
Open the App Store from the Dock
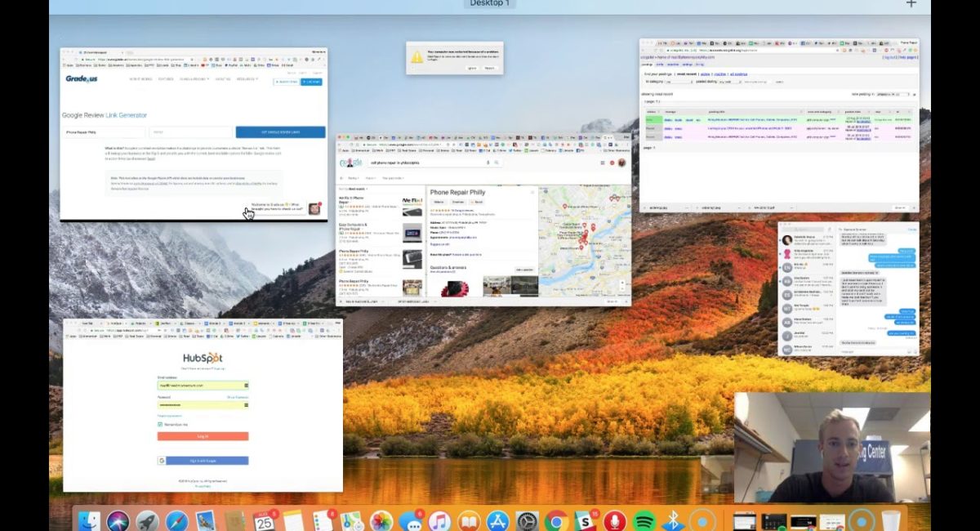point(497,520)
